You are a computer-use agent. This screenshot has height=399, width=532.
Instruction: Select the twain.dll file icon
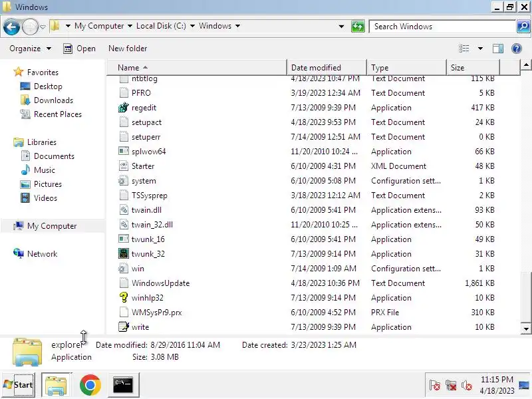124,210
